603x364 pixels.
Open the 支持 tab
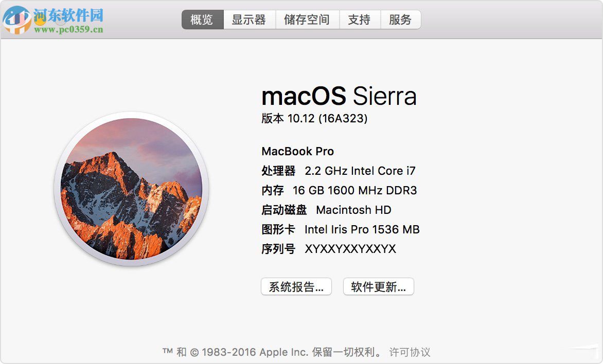360,20
